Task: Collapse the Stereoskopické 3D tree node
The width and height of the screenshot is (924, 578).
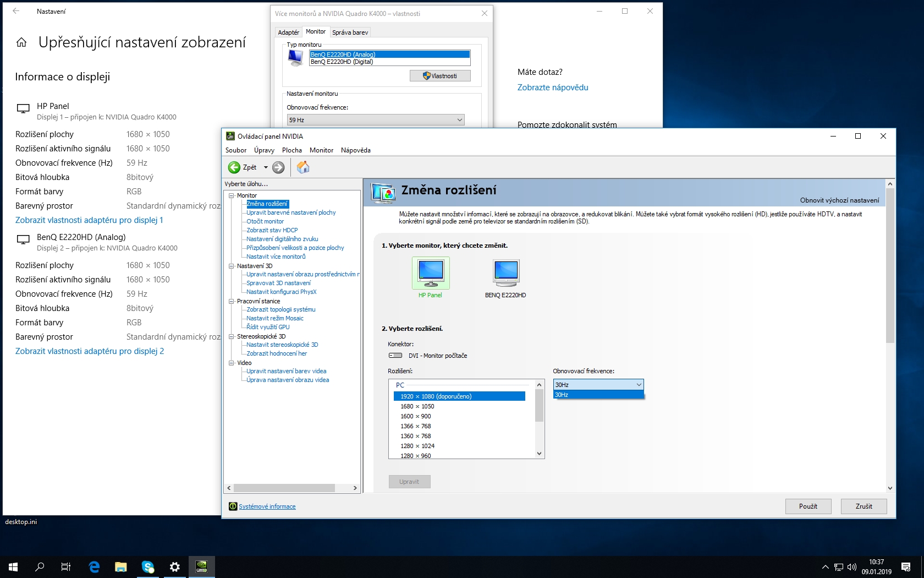Action: [232, 336]
